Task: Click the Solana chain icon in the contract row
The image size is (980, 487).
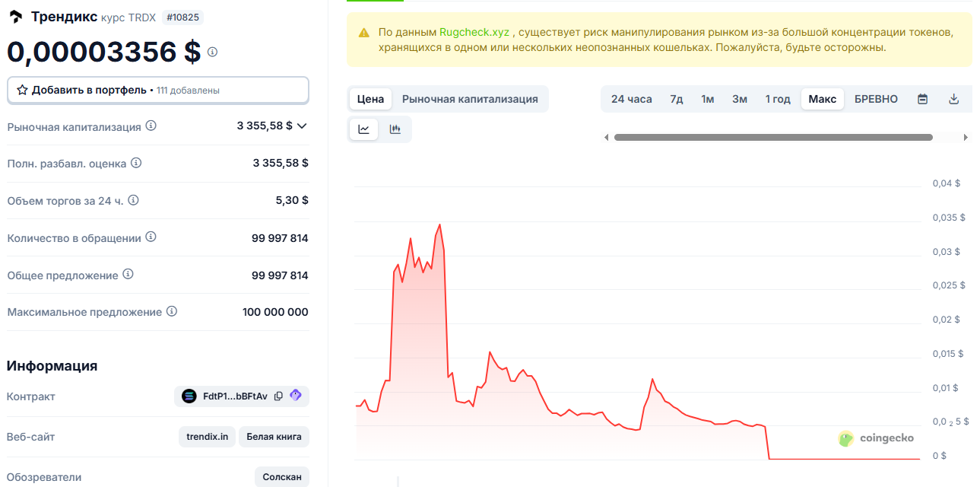Action: tap(189, 396)
